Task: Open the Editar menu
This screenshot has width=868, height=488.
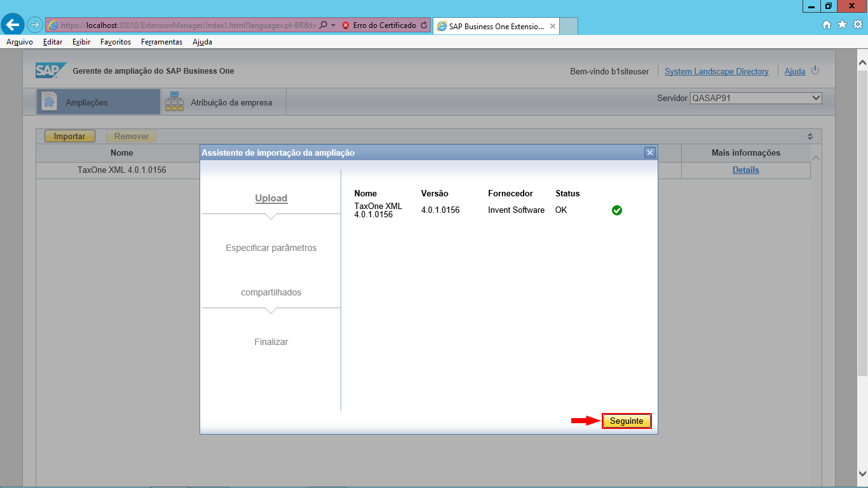Action: (53, 42)
